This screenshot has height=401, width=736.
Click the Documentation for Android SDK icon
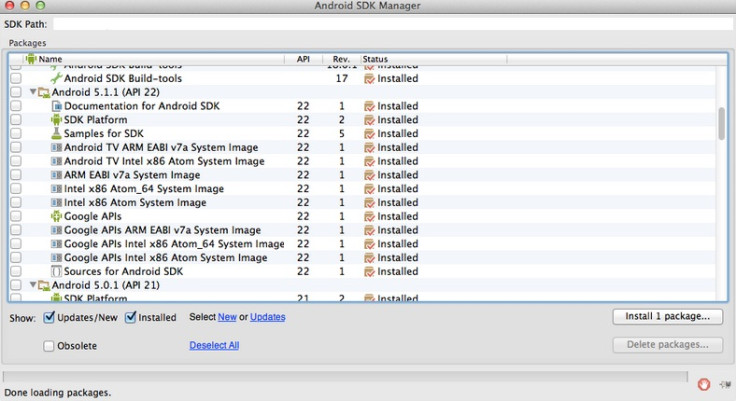pos(56,106)
